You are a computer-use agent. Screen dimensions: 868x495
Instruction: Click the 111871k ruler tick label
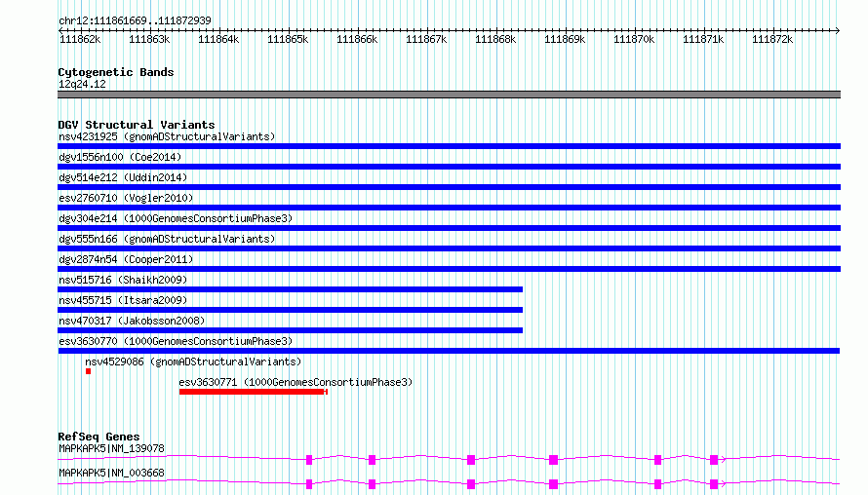click(703, 39)
